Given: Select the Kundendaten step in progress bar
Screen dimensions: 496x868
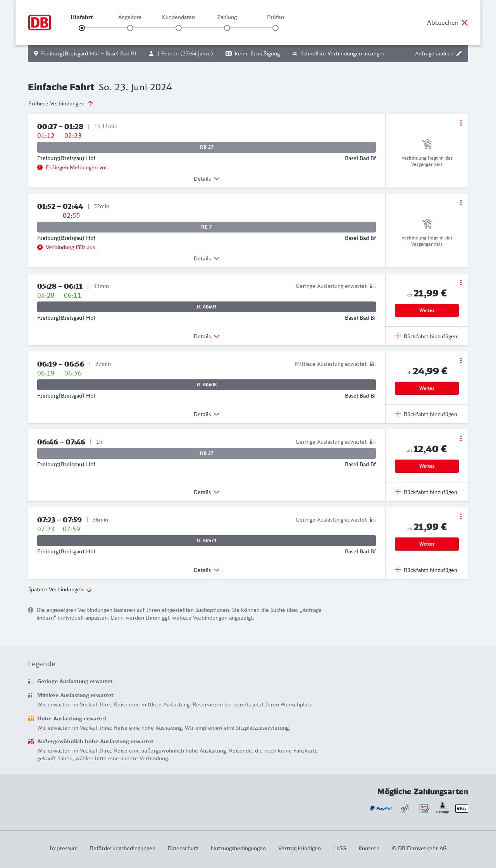Looking at the screenshot, I should [179, 28].
